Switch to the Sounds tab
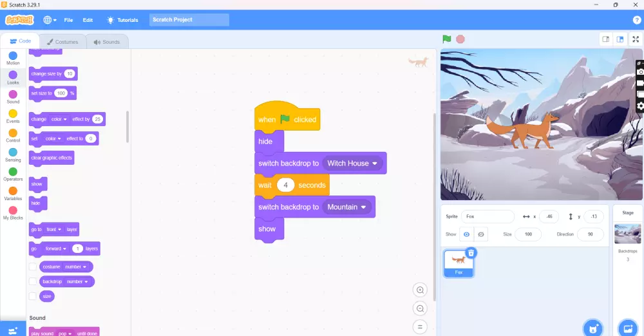This screenshot has height=336, width=644. [107, 42]
